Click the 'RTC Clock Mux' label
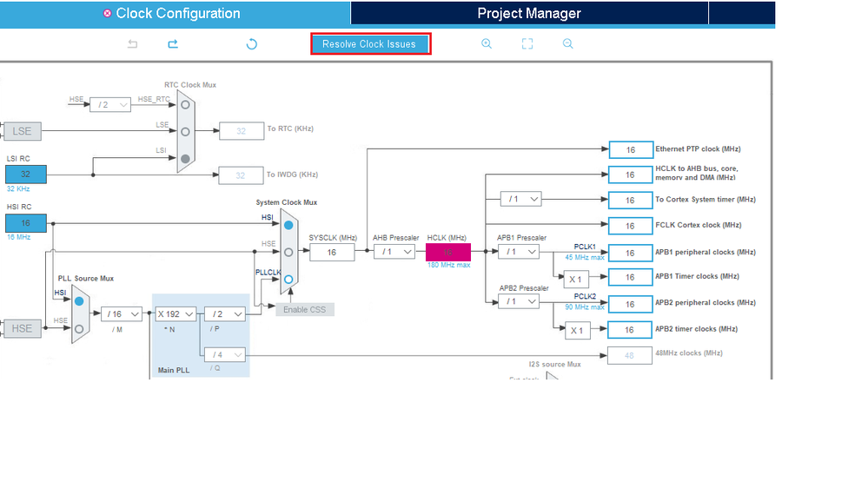Screen dimensions: 868x488 tap(190, 84)
